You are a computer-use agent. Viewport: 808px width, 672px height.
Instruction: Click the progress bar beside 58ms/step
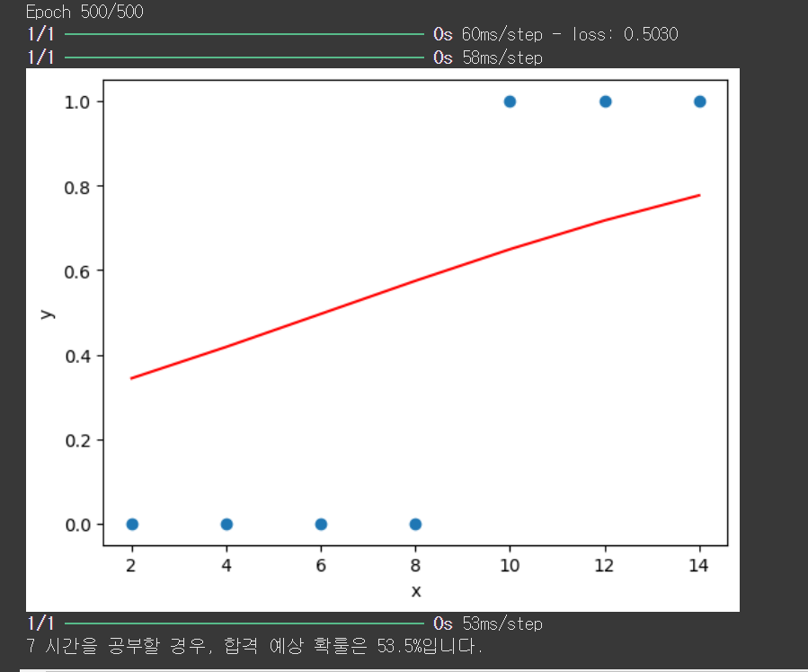tap(244, 57)
